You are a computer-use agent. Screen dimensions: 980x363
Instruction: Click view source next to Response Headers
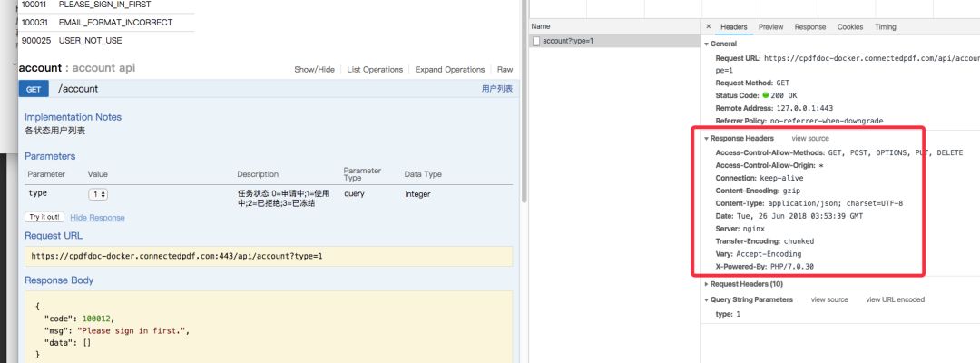tap(810, 138)
